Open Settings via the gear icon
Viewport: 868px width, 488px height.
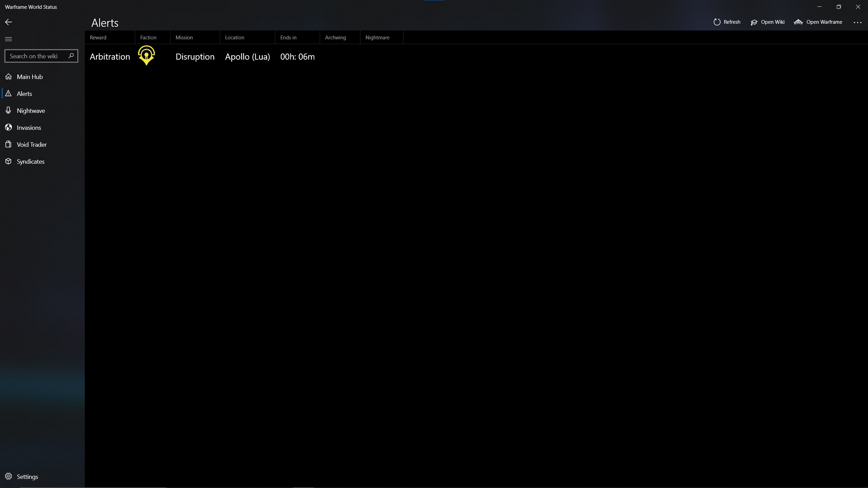[x=8, y=476]
